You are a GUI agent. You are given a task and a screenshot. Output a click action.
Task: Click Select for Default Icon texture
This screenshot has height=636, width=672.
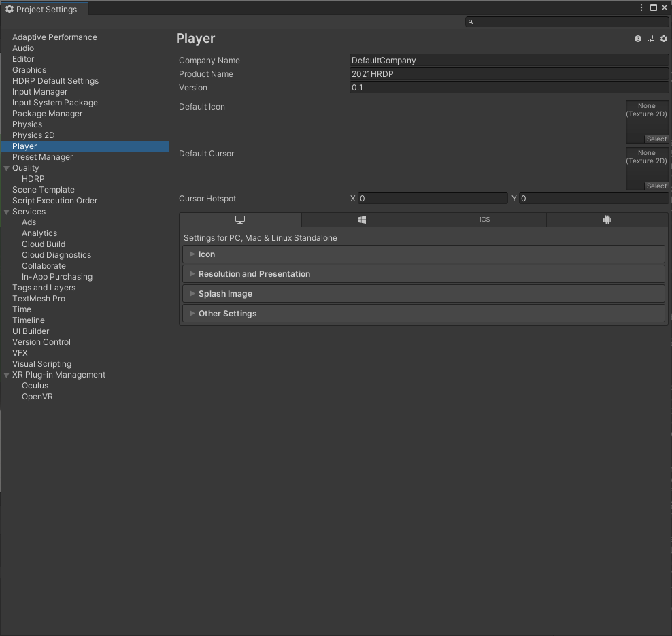click(x=656, y=139)
